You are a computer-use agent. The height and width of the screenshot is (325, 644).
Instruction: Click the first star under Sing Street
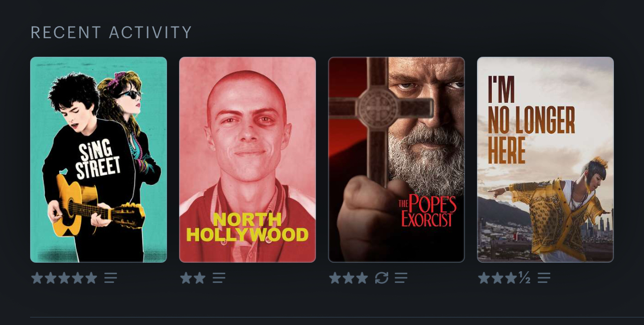click(x=37, y=278)
